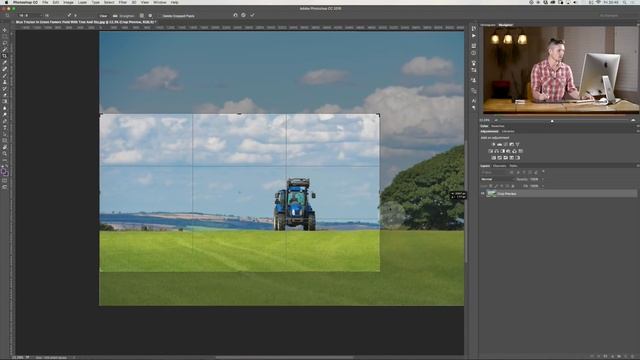
Task: Open the File menu
Action: click(x=45, y=2)
